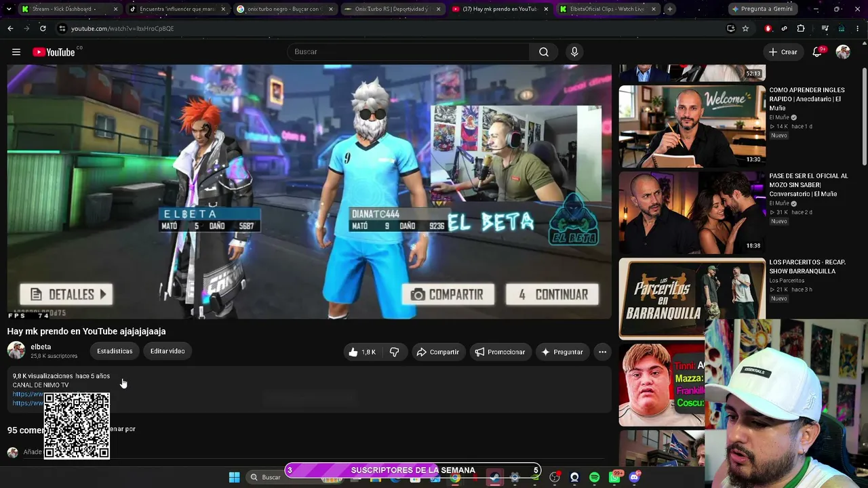Open WhatsApp from the taskbar
This screenshot has height=488, width=868.
pos(614,477)
